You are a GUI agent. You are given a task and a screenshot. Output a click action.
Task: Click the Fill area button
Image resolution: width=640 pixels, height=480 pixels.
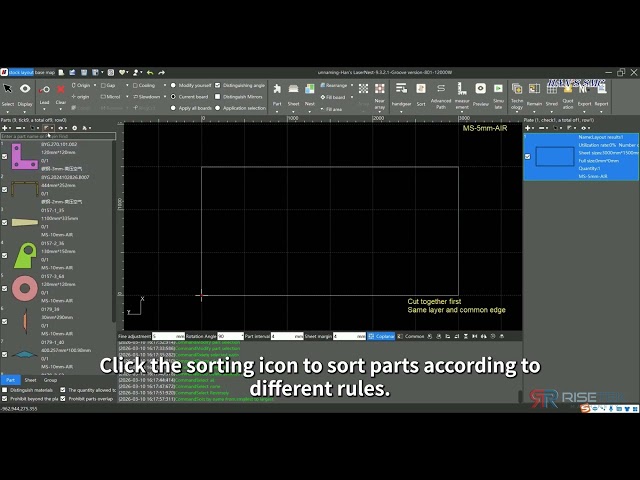click(x=331, y=109)
